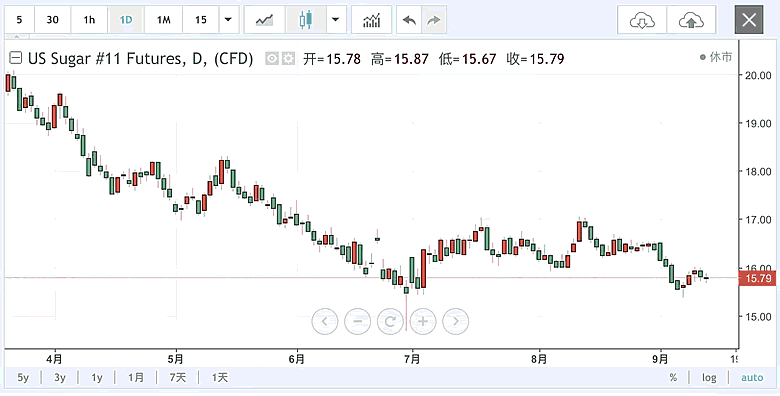Toggle percent scale mode
780x396 pixels.
[673, 378]
